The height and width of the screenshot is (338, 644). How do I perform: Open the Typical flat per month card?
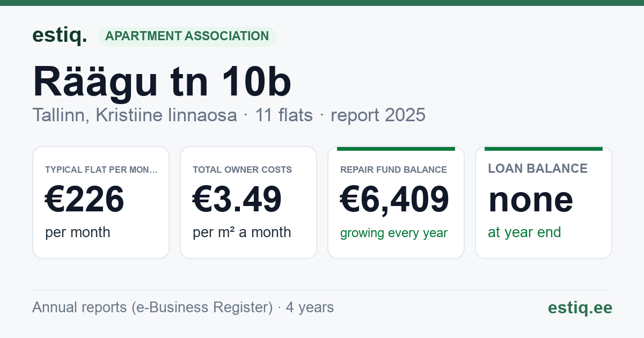tap(101, 202)
